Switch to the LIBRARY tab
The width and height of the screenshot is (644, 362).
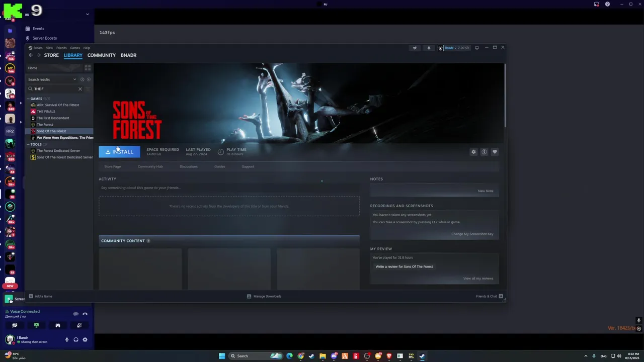(x=73, y=55)
